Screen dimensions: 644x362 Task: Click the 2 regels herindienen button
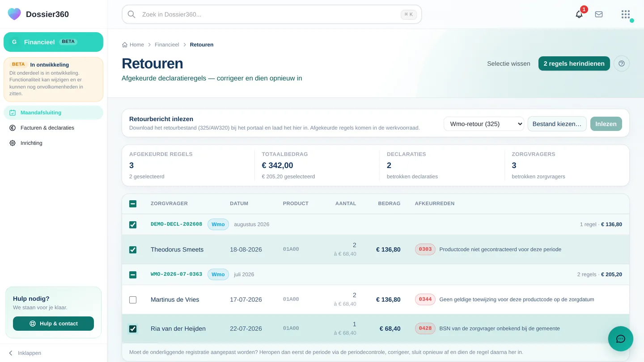click(x=574, y=63)
